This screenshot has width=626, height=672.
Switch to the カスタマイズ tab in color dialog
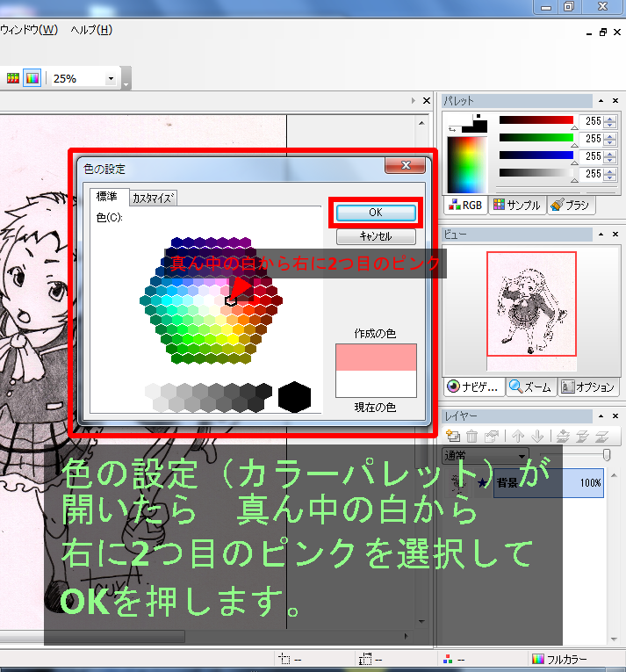coord(154,198)
